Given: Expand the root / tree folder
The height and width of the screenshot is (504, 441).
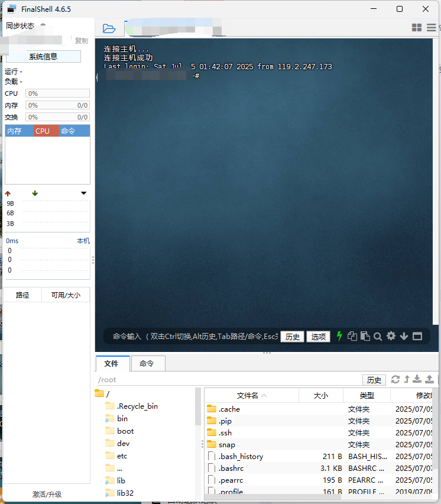Looking at the screenshot, I should (x=99, y=393).
